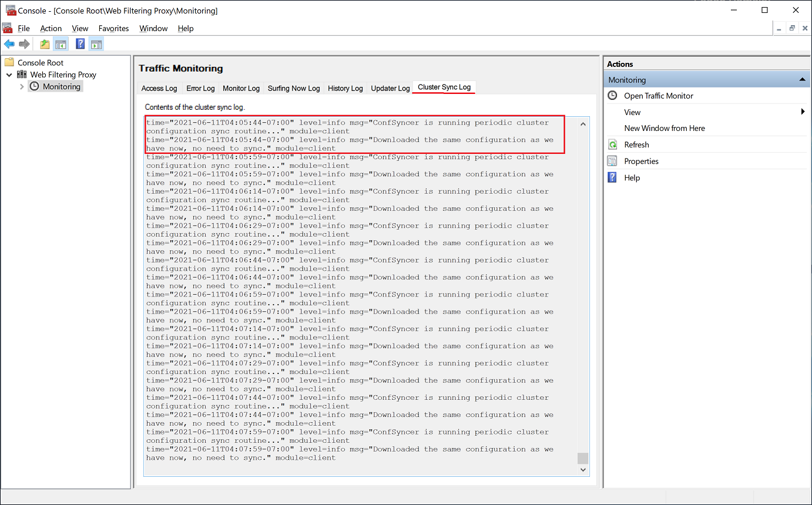This screenshot has width=812, height=505.
Task: Switch to the History Log tab
Action: pos(345,88)
